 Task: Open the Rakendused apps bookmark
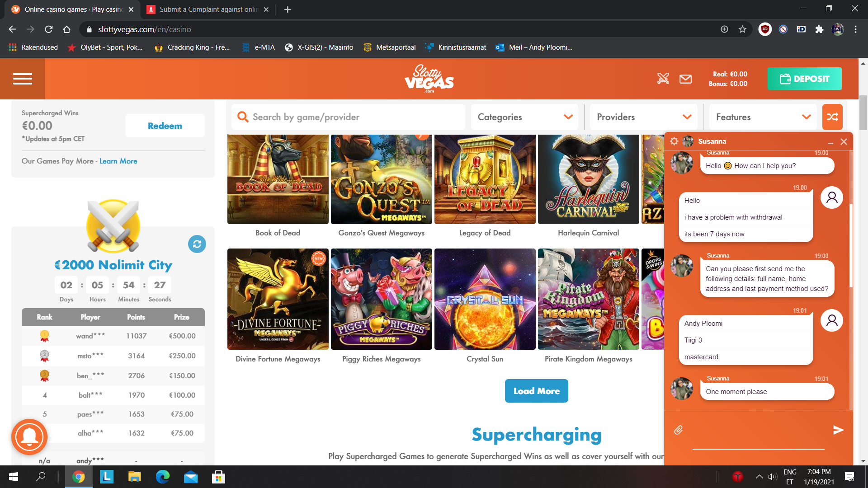tap(33, 47)
